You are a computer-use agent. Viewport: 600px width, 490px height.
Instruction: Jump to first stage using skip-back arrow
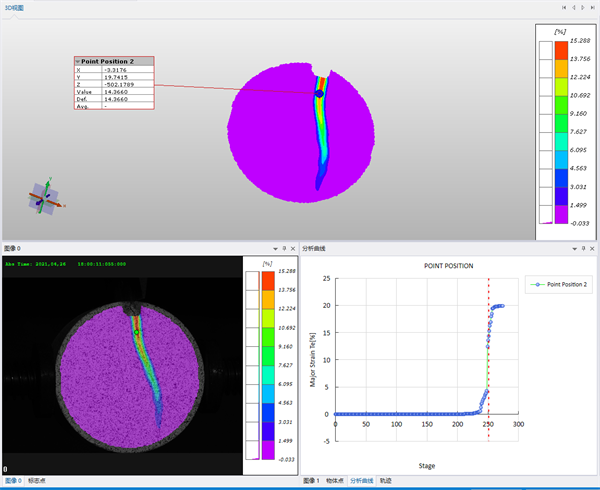click(x=564, y=8)
